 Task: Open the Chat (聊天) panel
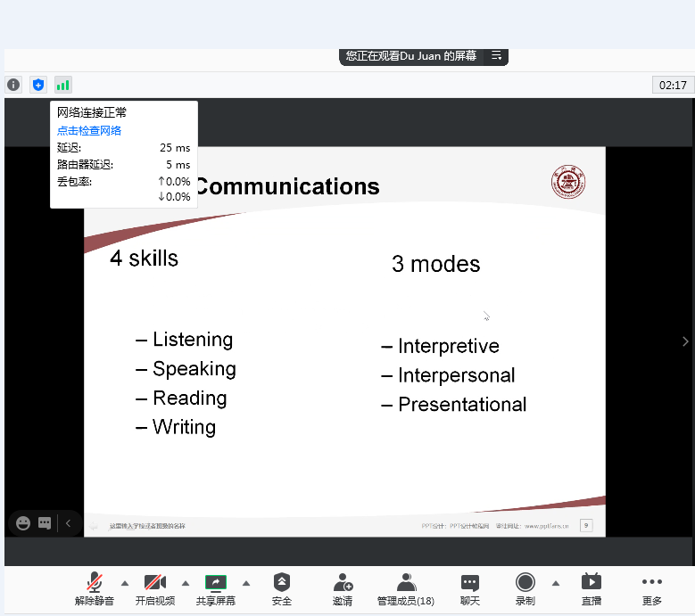pyautogui.click(x=470, y=589)
